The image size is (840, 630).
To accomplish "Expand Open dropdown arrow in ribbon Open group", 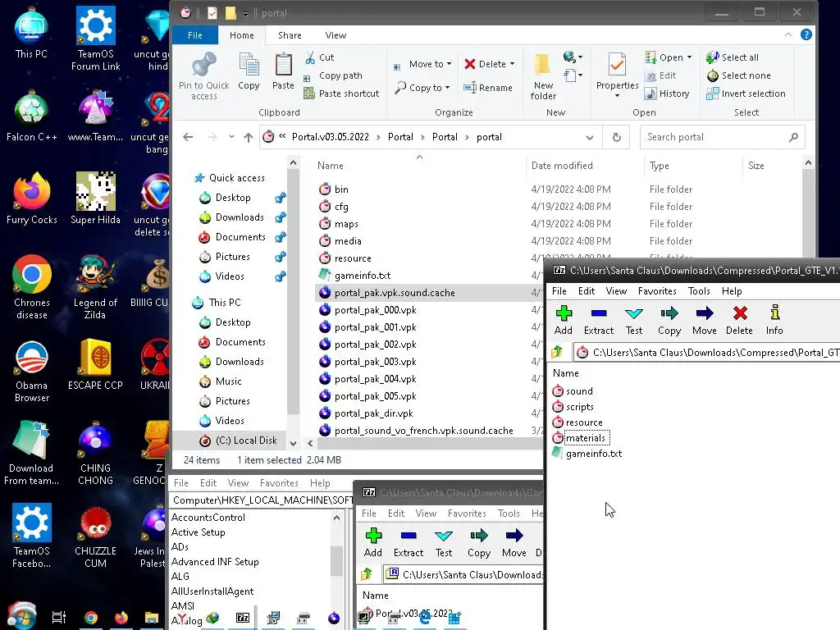I will tap(689, 57).
